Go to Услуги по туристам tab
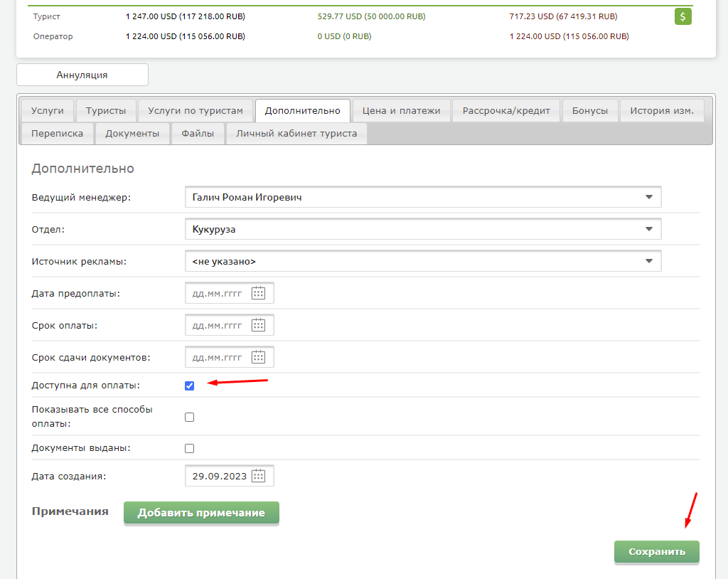 pos(196,110)
